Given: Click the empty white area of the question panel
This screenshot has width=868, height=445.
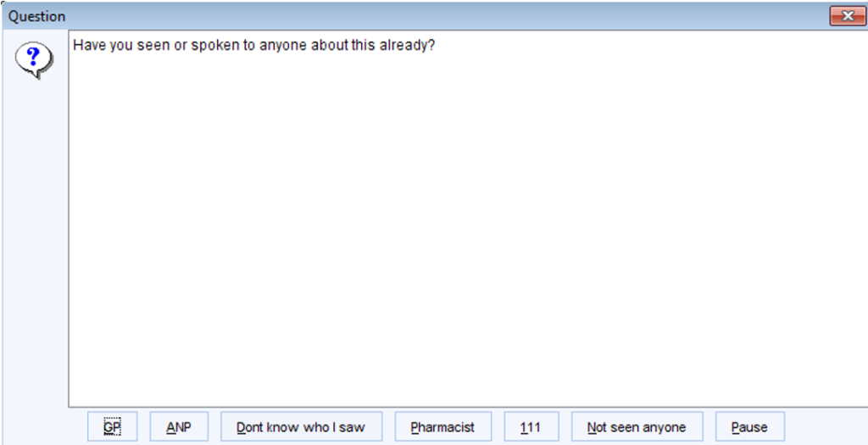Looking at the screenshot, I should point(468,232).
